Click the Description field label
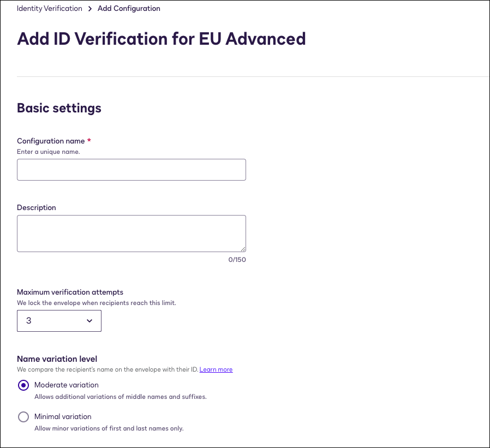Image resolution: width=490 pixels, height=448 pixels. click(x=37, y=207)
